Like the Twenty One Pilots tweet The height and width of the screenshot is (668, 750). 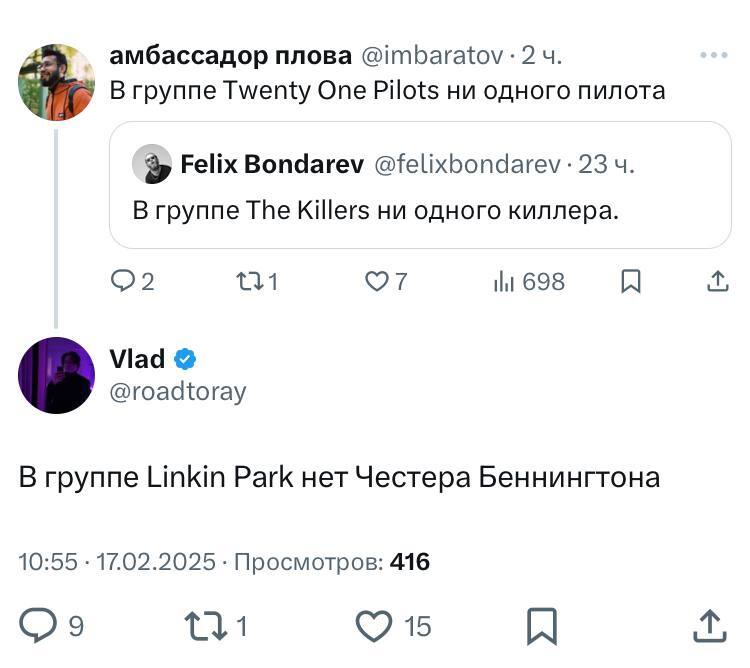click(x=376, y=282)
